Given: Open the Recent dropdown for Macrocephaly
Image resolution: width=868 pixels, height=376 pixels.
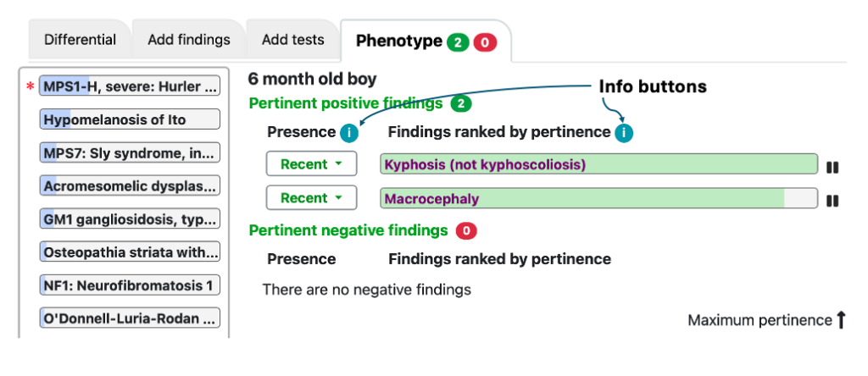Looking at the screenshot, I should [x=312, y=198].
